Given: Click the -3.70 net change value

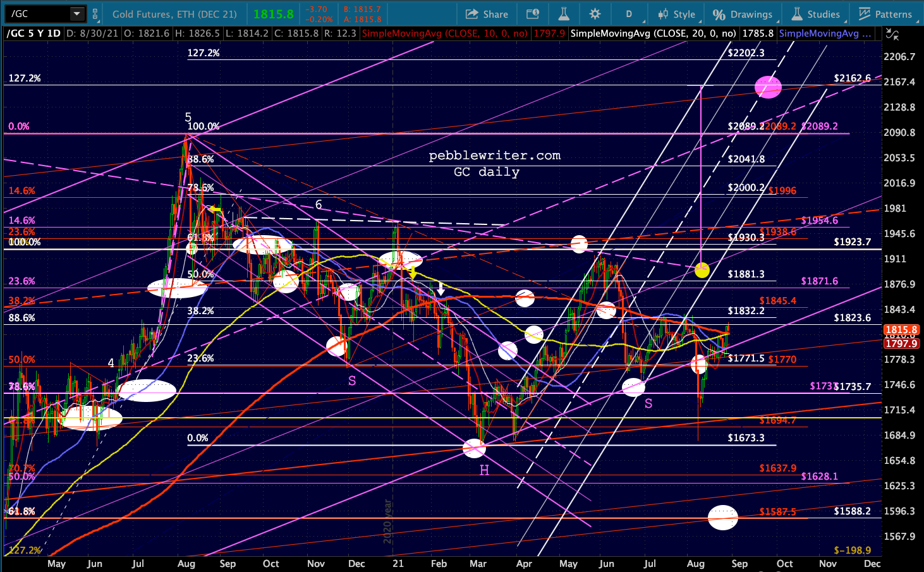Looking at the screenshot, I should [317, 9].
